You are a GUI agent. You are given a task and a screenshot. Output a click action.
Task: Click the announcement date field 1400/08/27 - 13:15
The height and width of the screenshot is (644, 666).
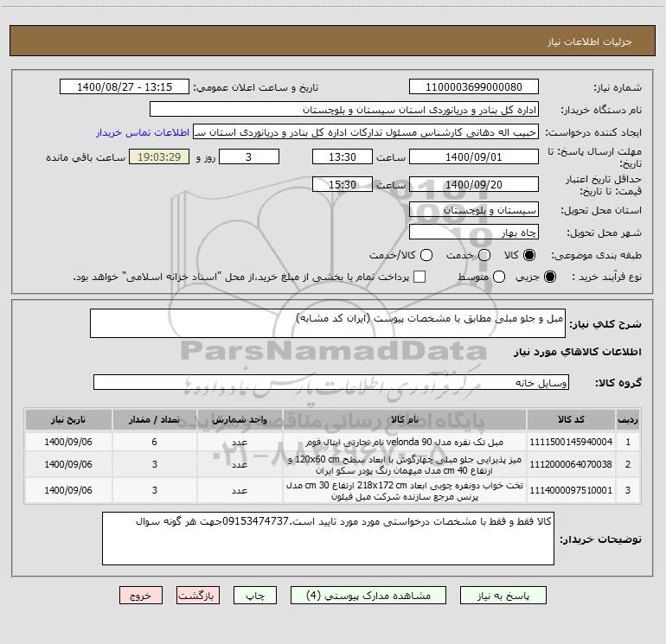click(x=125, y=87)
